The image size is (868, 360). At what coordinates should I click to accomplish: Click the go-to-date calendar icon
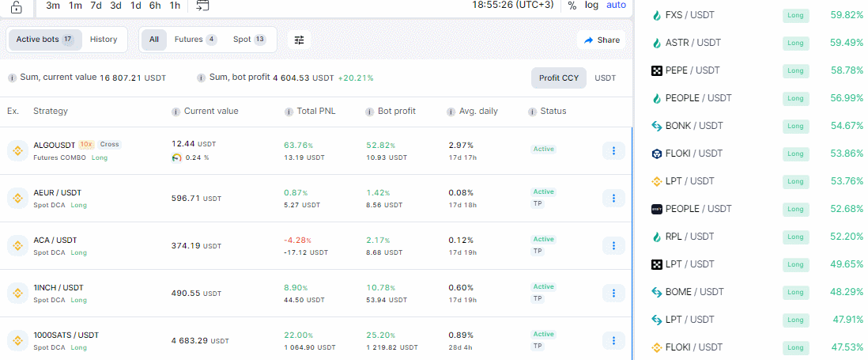point(203,6)
